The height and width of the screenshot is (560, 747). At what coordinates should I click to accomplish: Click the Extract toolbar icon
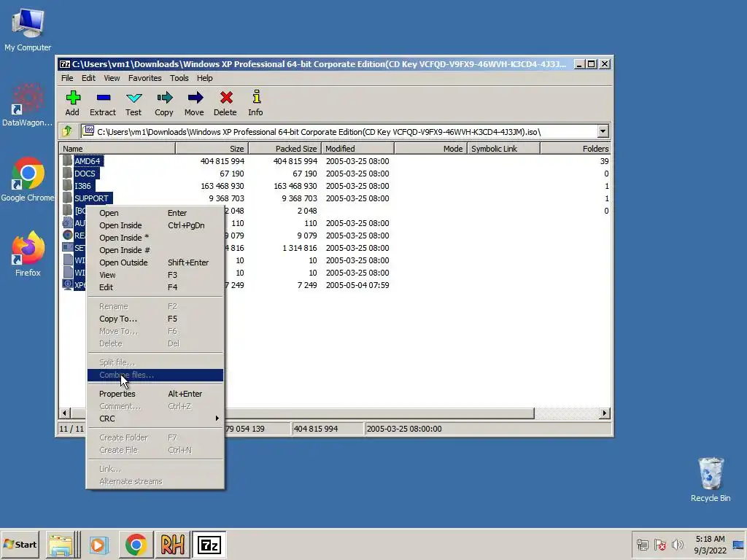[103, 103]
